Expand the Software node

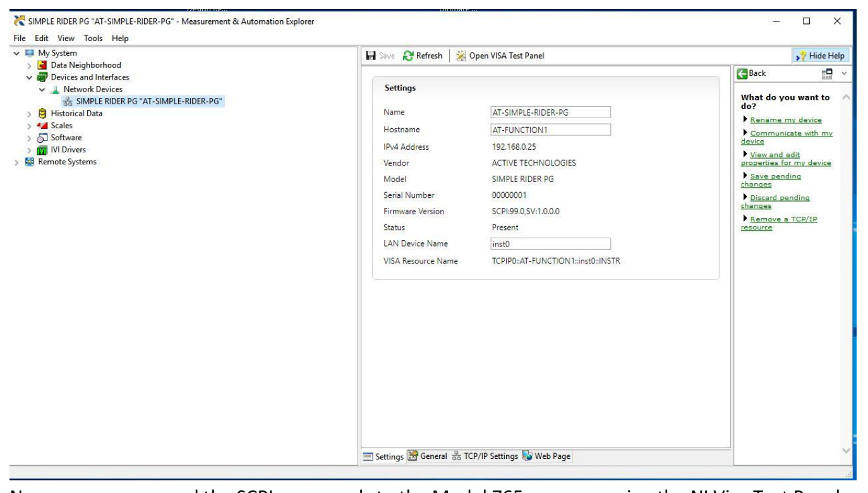click(x=28, y=138)
